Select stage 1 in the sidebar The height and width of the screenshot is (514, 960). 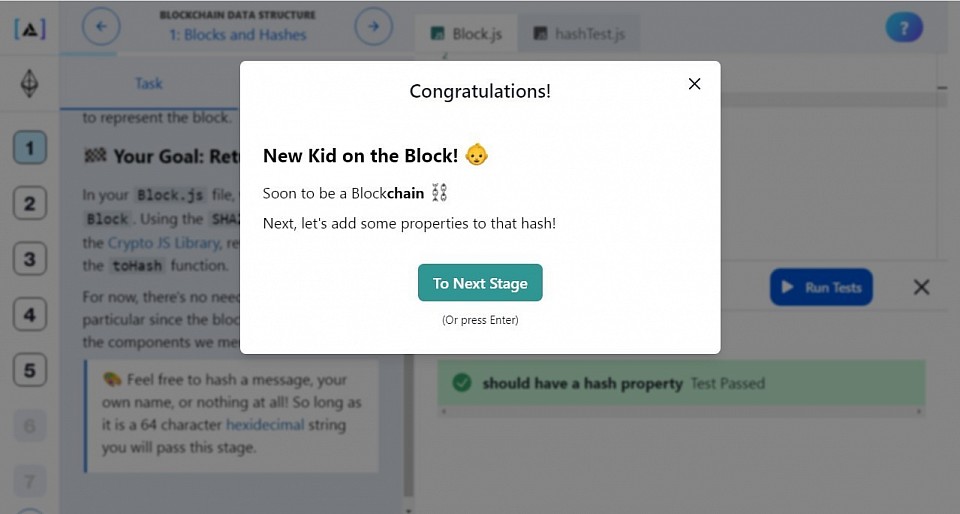pyautogui.click(x=29, y=147)
